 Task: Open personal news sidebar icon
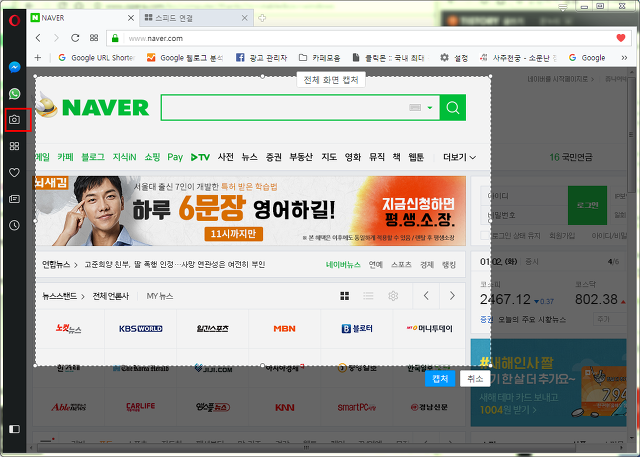coord(14,199)
